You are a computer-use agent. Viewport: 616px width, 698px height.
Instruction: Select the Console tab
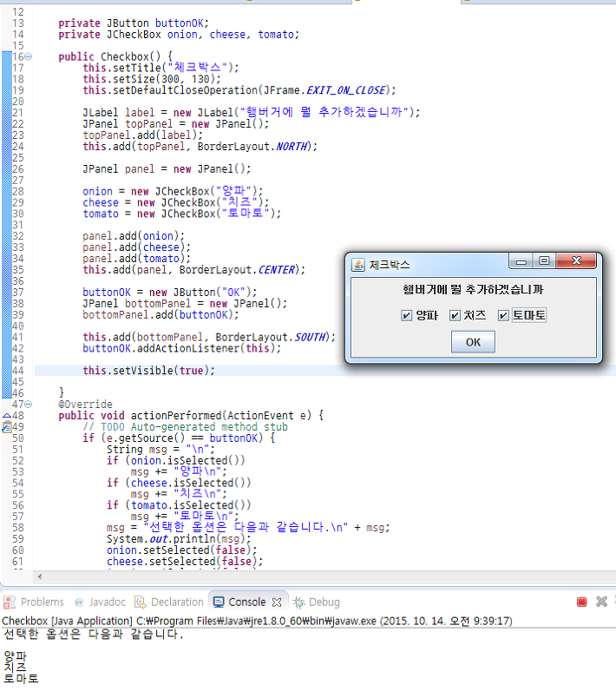click(246, 602)
